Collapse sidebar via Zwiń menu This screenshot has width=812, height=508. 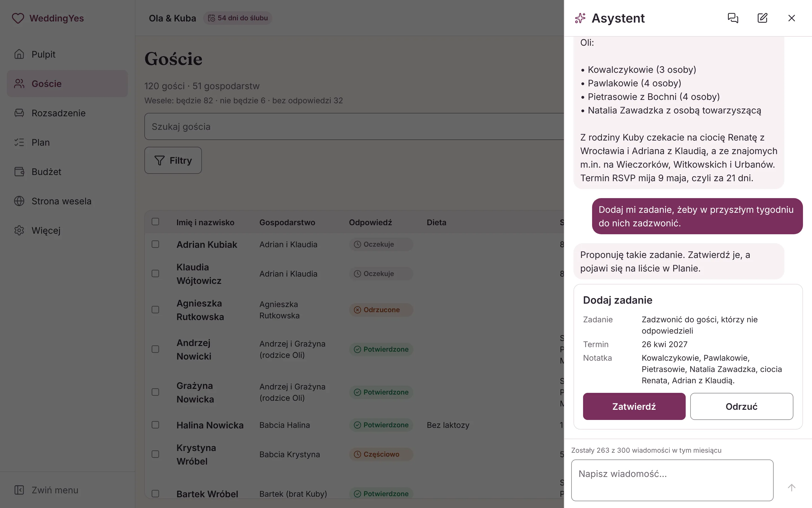(x=67, y=490)
